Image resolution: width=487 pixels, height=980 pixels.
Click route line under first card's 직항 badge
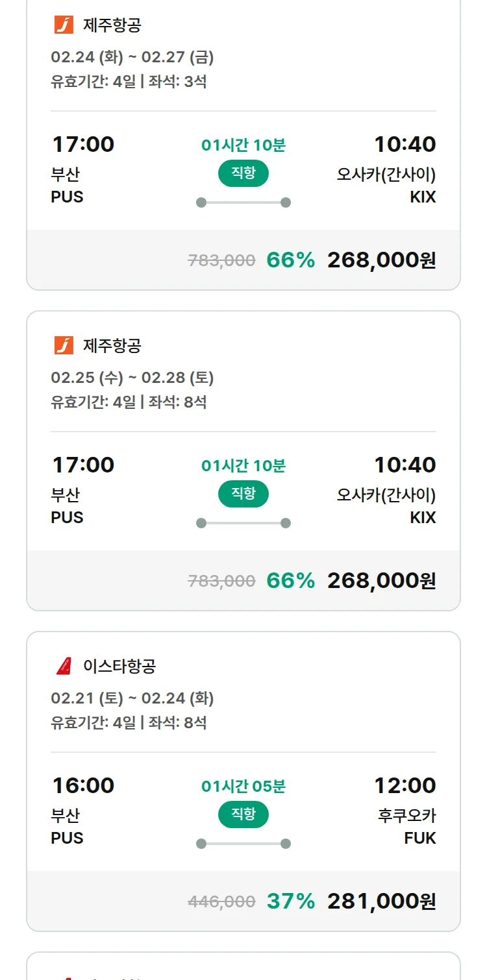(x=243, y=202)
